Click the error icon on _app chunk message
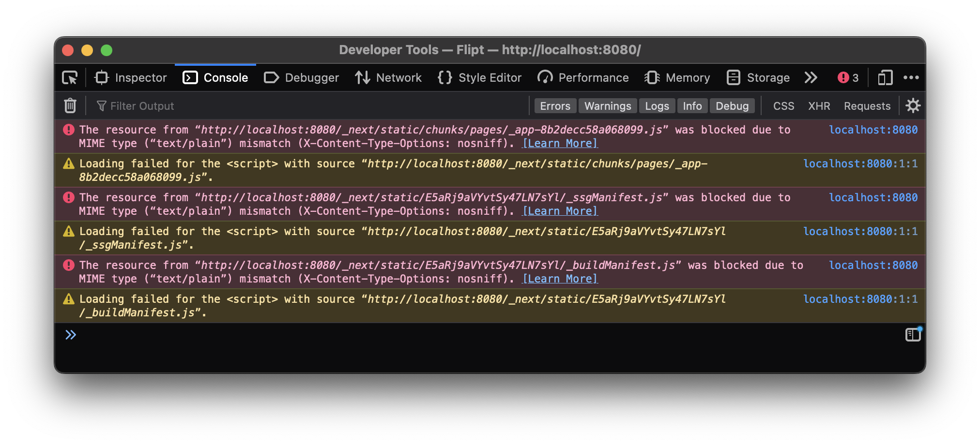This screenshot has height=445, width=980. point(69,130)
